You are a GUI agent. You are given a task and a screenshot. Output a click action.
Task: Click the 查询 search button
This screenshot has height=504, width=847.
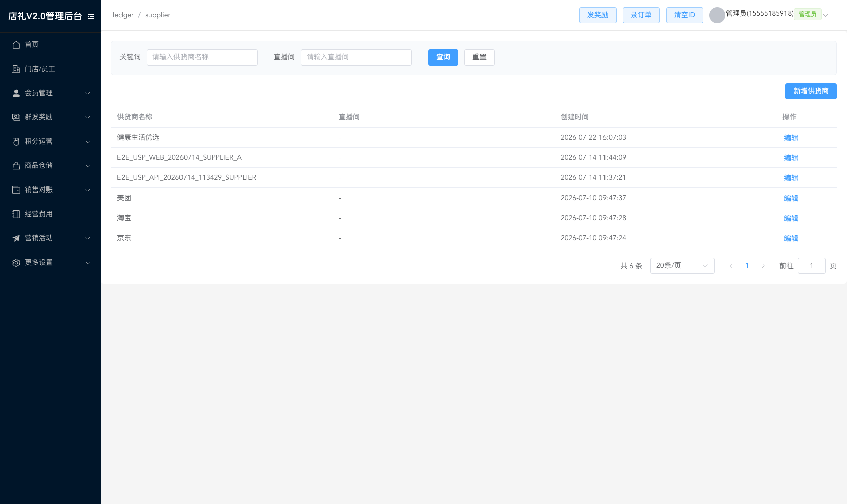point(443,57)
